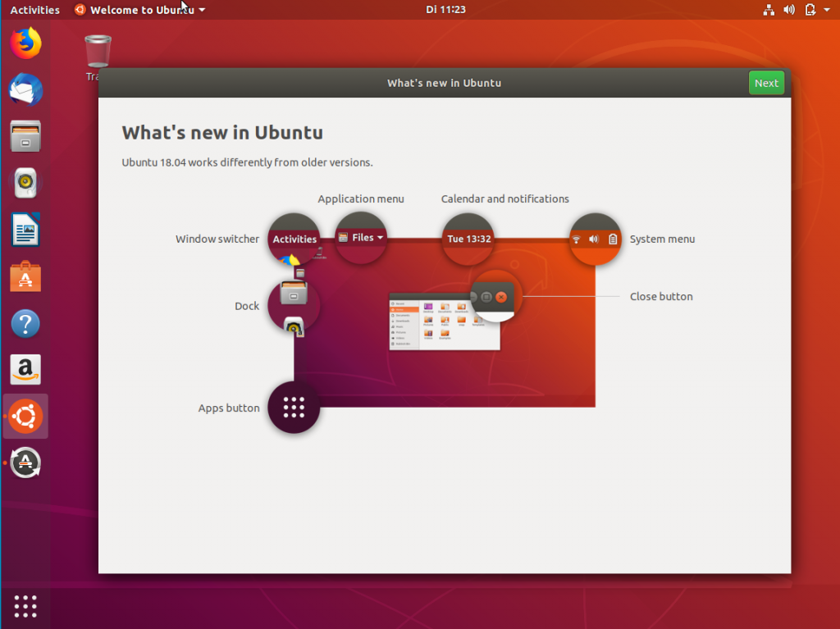Viewport: 840px width, 629px height.
Task: Click the "Window switcher" label
Action: (x=217, y=239)
